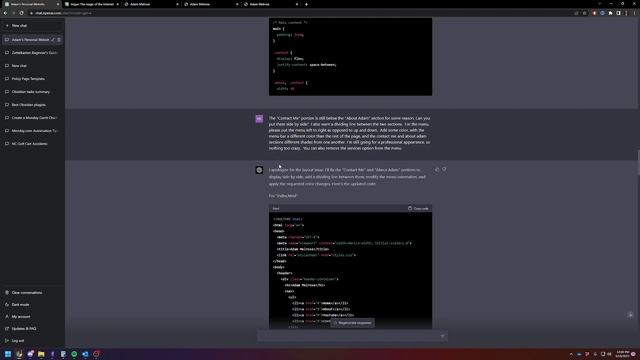The width and height of the screenshot is (640, 360).
Task: Open the Best Obsidian plugins conversation
Action: point(32,105)
